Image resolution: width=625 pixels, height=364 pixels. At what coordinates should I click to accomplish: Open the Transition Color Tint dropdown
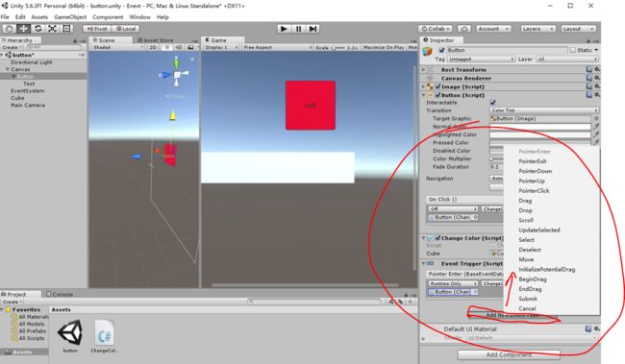(543, 110)
